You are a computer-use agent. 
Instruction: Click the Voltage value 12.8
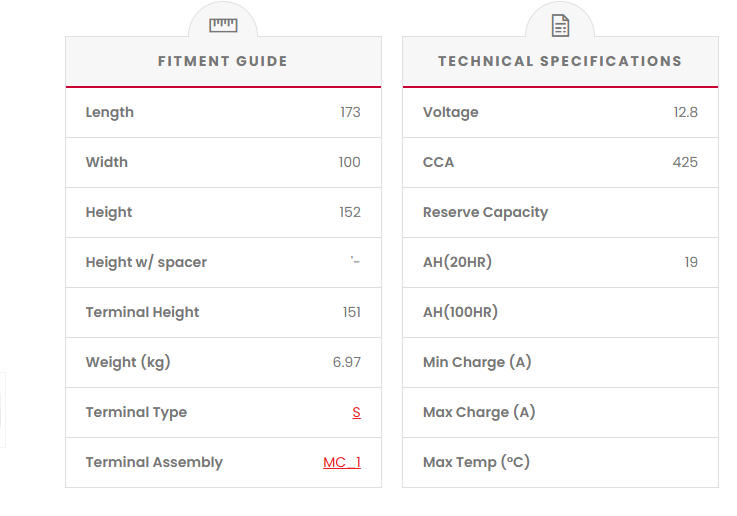[x=685, y=112]
